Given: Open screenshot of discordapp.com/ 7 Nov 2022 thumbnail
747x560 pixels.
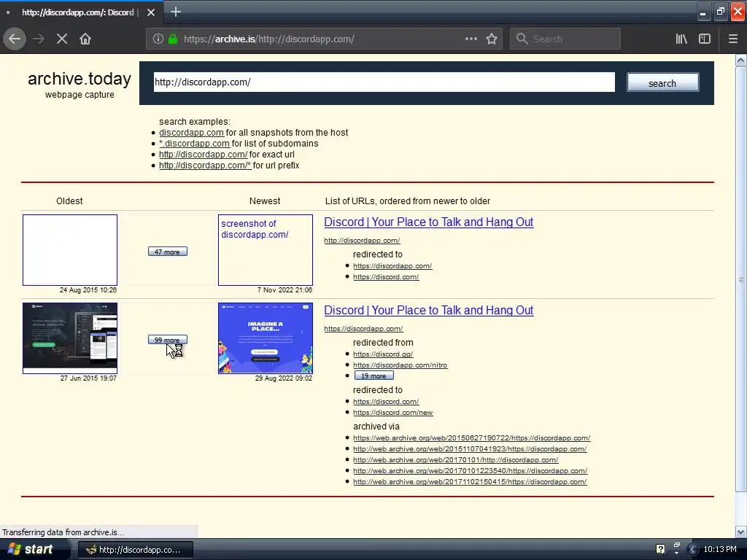Looking at the screenshot, I should coord(266,250).
